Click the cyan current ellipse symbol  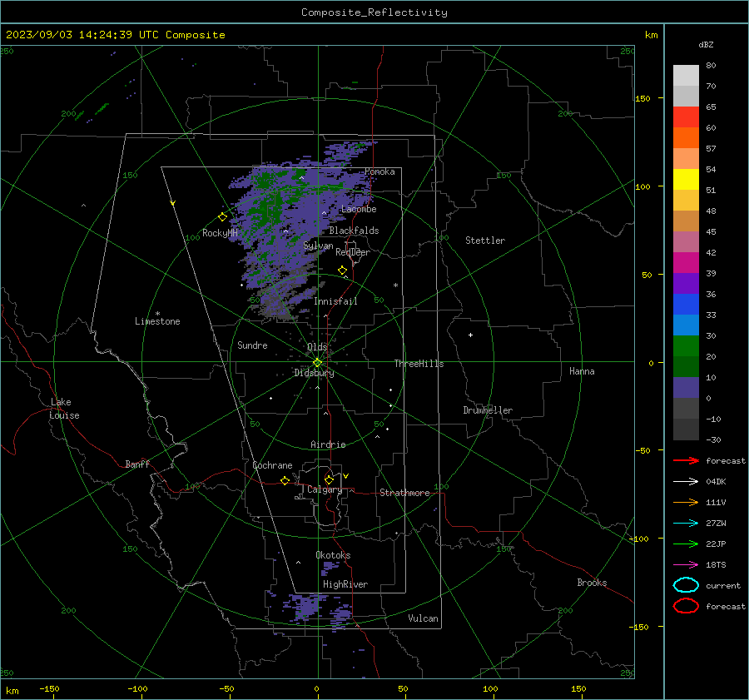tap(686, 585)
